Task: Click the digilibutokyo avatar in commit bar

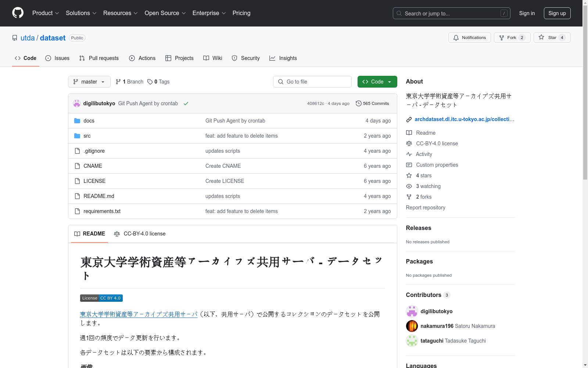Action: coord(77,103)
